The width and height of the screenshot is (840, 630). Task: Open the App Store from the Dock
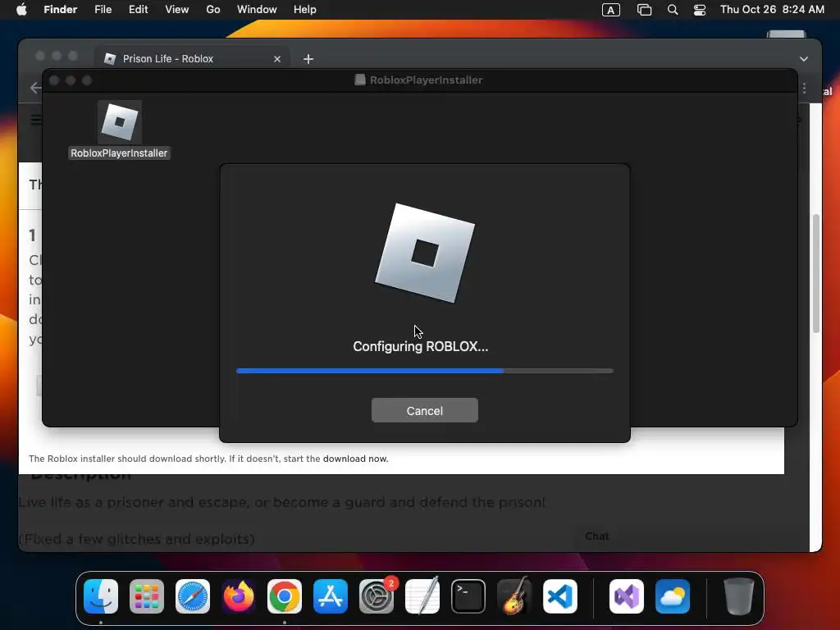(x=331, y=596)
